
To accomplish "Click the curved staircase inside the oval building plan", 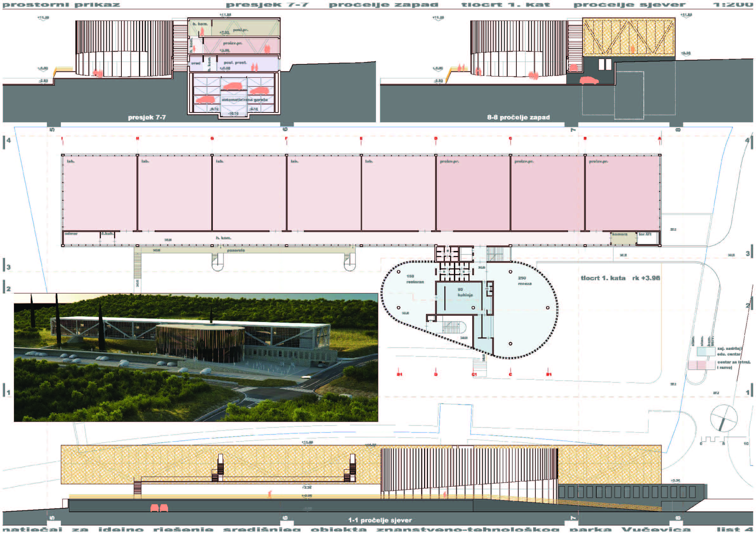I will pos(454,327).
